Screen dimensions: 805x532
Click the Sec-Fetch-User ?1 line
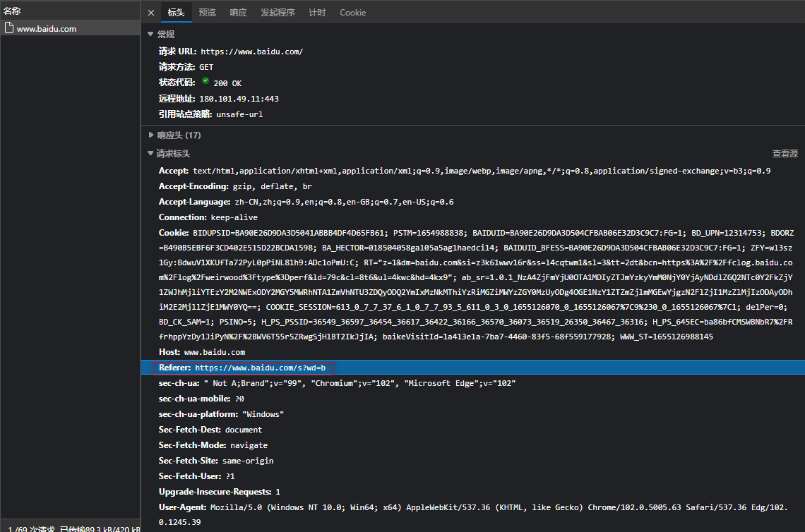(x=196, y=476)
